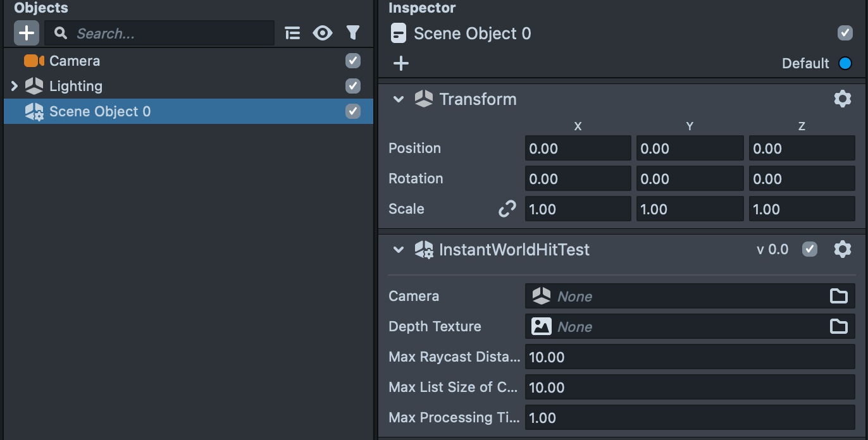The height and width of the screenshot is (440, 868).
Task: Open the objects filter funnel icon
Action: [353, 33]
